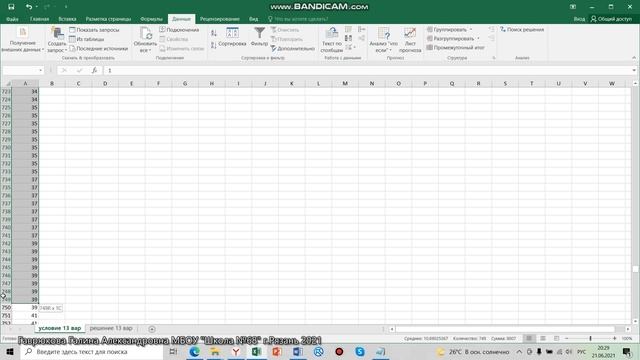Customize Quick Access Toolbar dropdown
This screenshot has width=640, height=360.
pyautogui.click(x=66, y=7)
